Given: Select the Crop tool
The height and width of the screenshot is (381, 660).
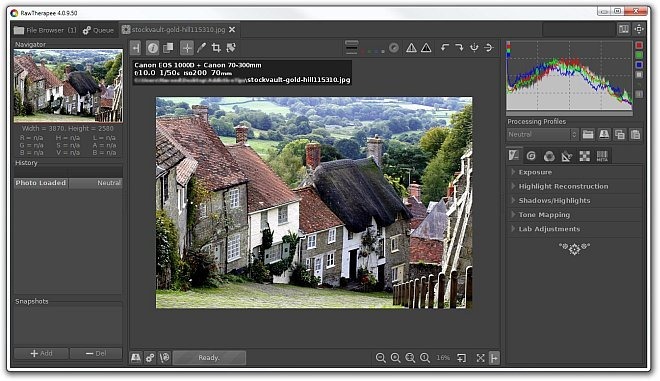Looking at the screenshot, I should (216, 48).
